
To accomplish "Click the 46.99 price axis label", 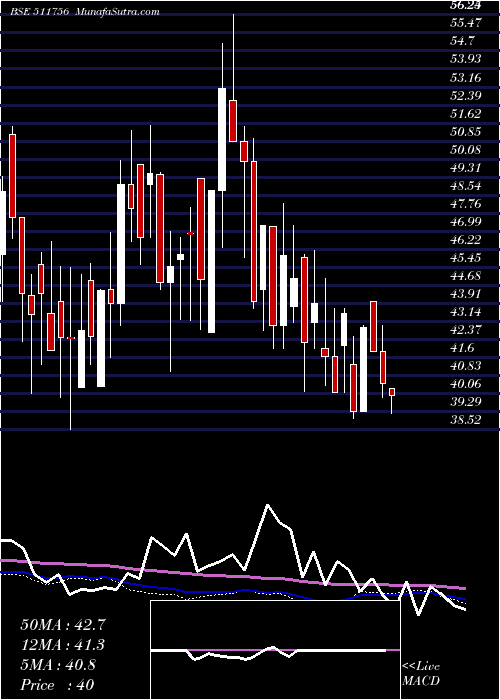I will tap(466, 221).
